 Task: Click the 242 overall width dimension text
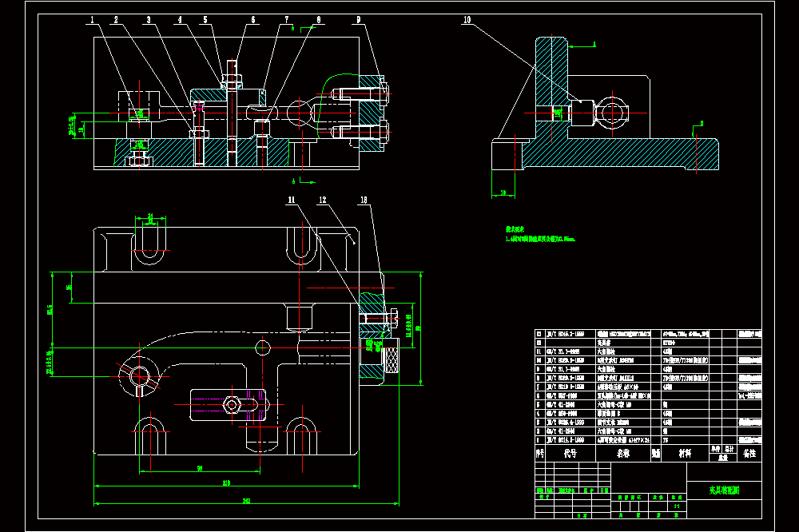(x=246, y=501)
